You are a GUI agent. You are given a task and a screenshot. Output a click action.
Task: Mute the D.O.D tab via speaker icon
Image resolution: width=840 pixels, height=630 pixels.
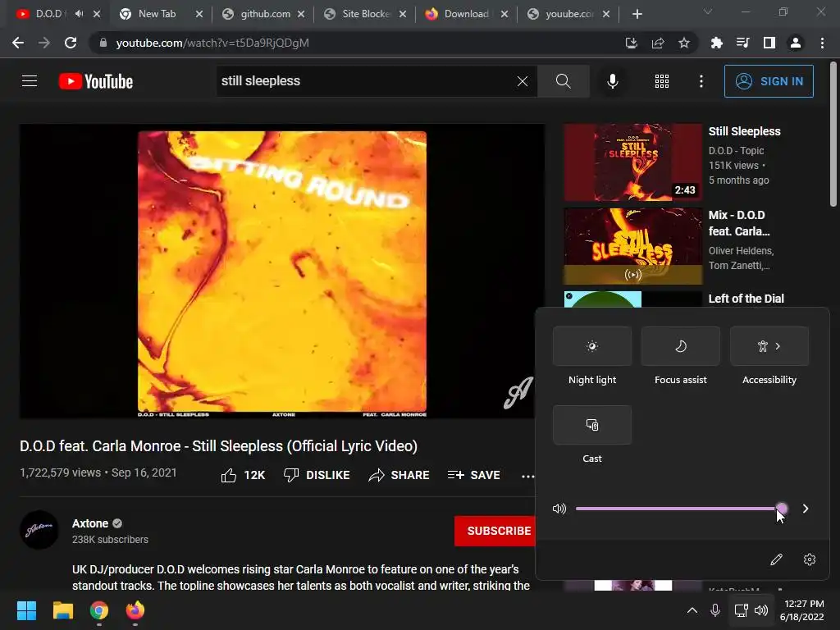click(80, 14)
